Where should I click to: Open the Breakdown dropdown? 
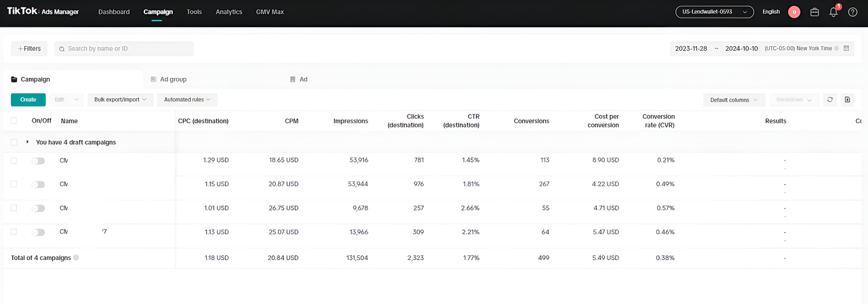tap(794, 100)
